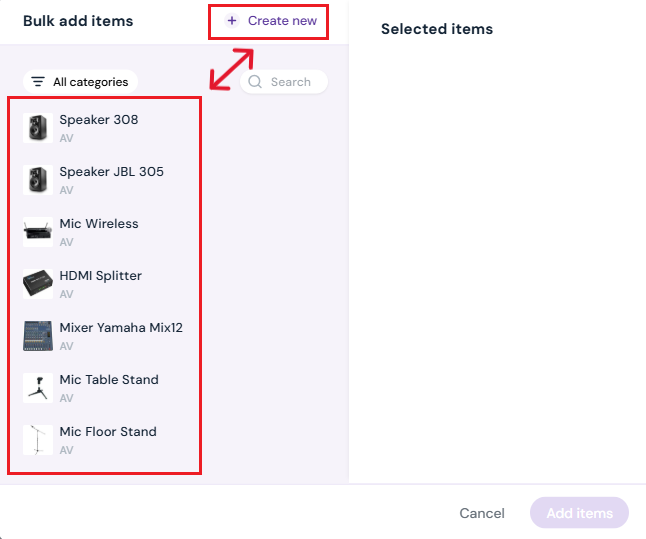Click the filter icon beside All categories
The height and width of the screenshot is (539, 646).
[38, 82]
